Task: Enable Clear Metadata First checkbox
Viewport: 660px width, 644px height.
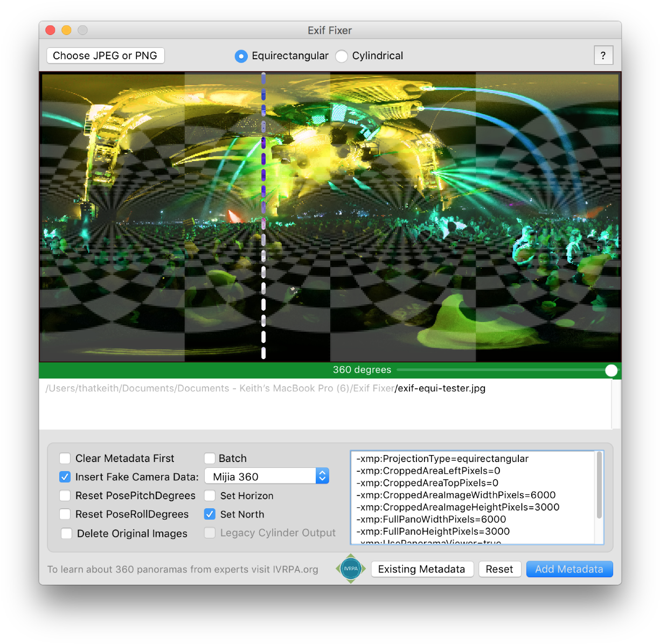Action: tap(65, 458)
